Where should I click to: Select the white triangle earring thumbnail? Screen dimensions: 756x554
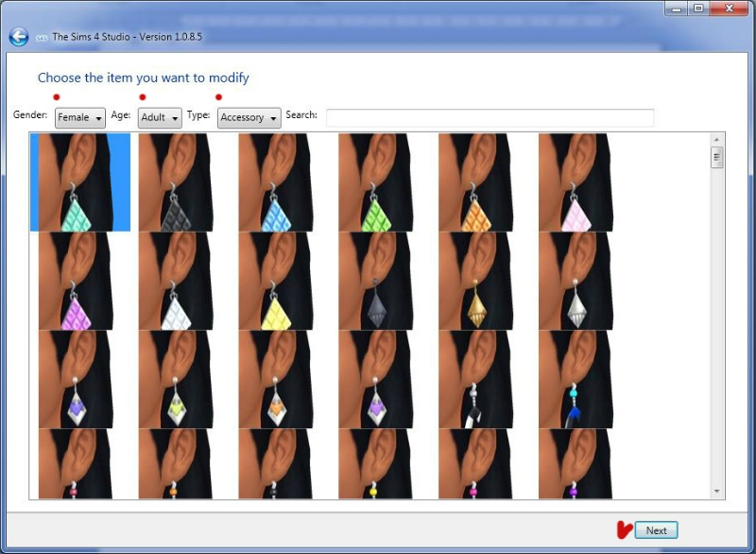click(x=176, y=281)
